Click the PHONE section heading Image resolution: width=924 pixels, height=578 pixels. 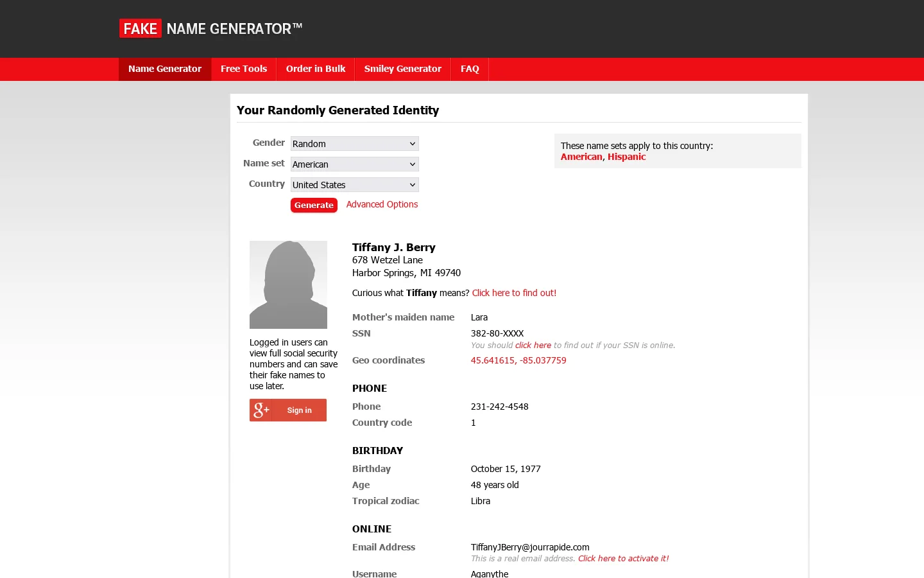(x=370, y=389)
